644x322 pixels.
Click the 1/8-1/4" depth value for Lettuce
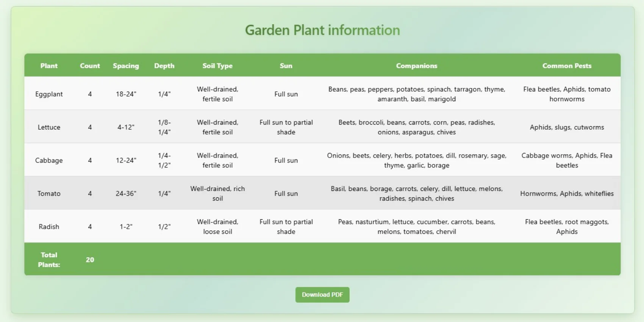point(164,127)
